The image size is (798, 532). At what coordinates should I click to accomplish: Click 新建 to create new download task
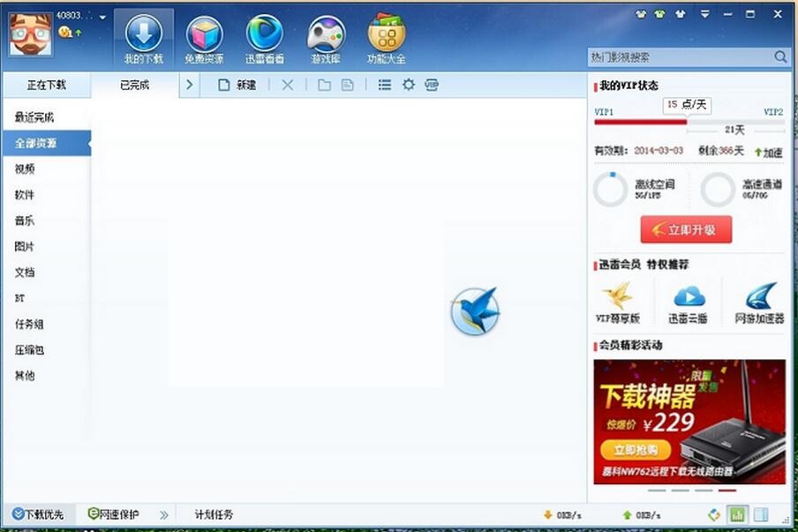click(x=237, y=85)
